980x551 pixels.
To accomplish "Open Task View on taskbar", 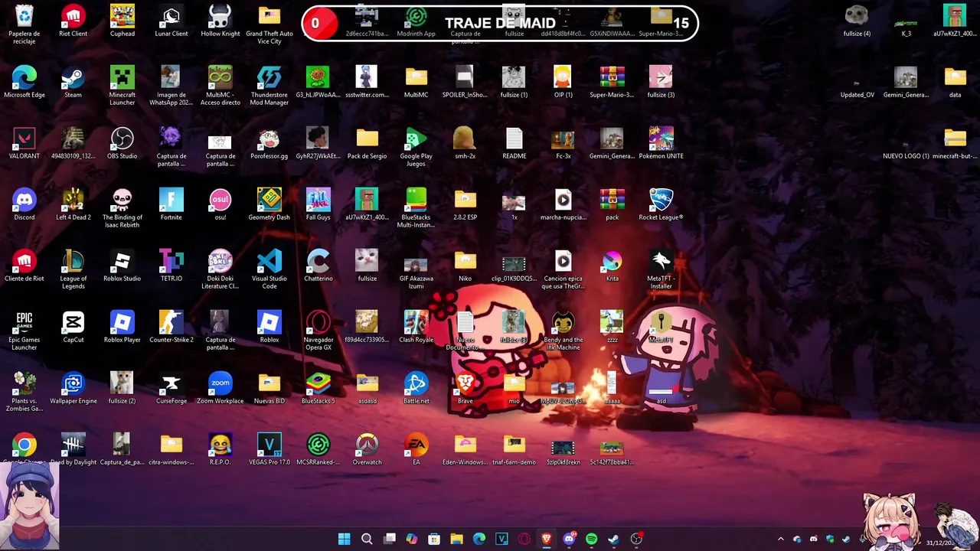I will 390,539.
